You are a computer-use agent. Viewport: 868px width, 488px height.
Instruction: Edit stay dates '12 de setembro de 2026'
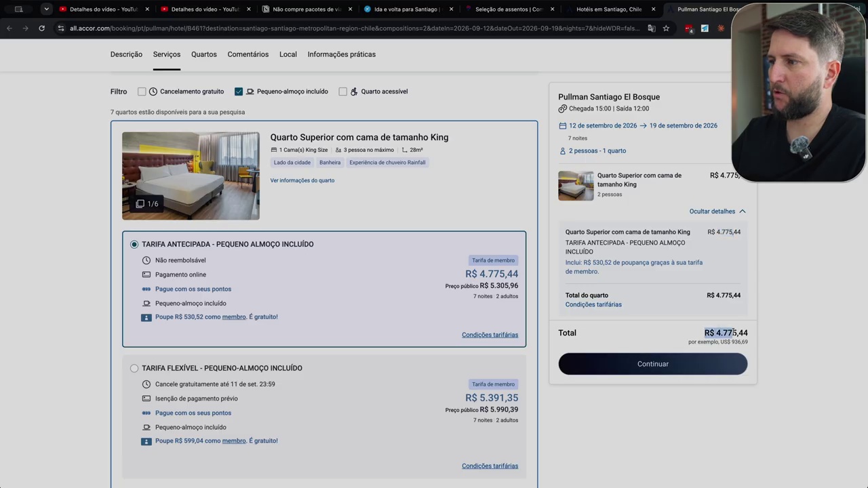click(603, 125)
